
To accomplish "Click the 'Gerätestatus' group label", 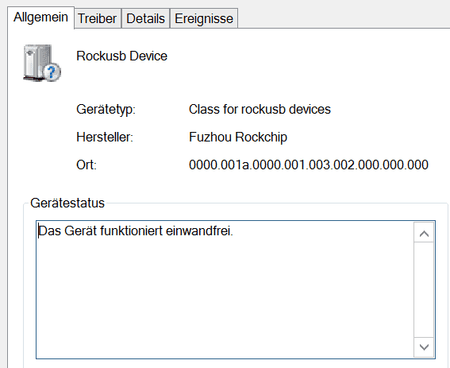I will click(67, 203).
